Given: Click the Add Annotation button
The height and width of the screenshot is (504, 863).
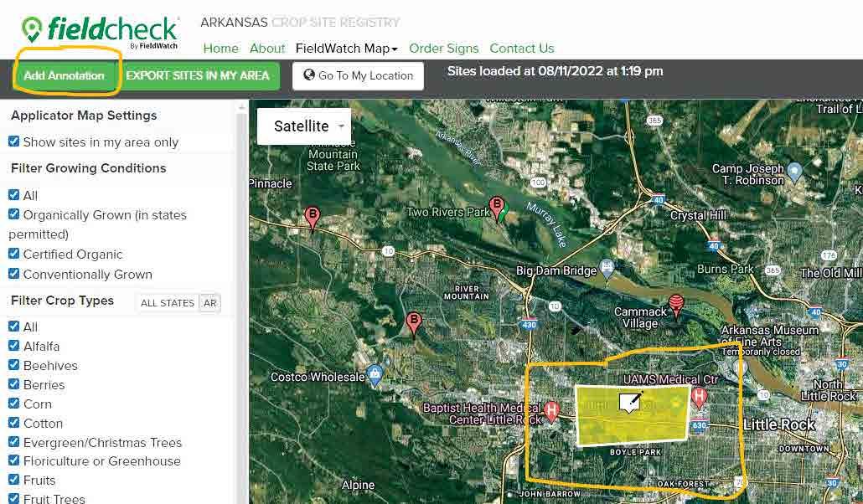Looking at the screenshot, I should pos(64,76).
